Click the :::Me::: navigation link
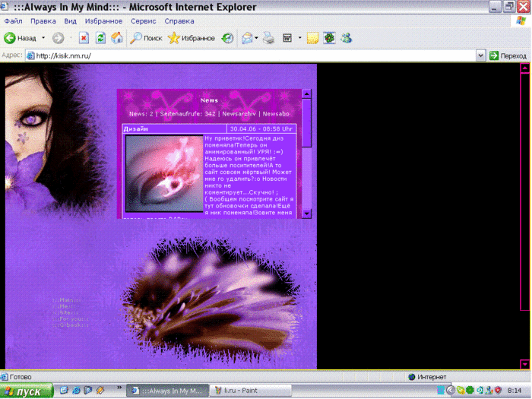The height and width of the screenshot is (399, 532). [x=64, y=306]
